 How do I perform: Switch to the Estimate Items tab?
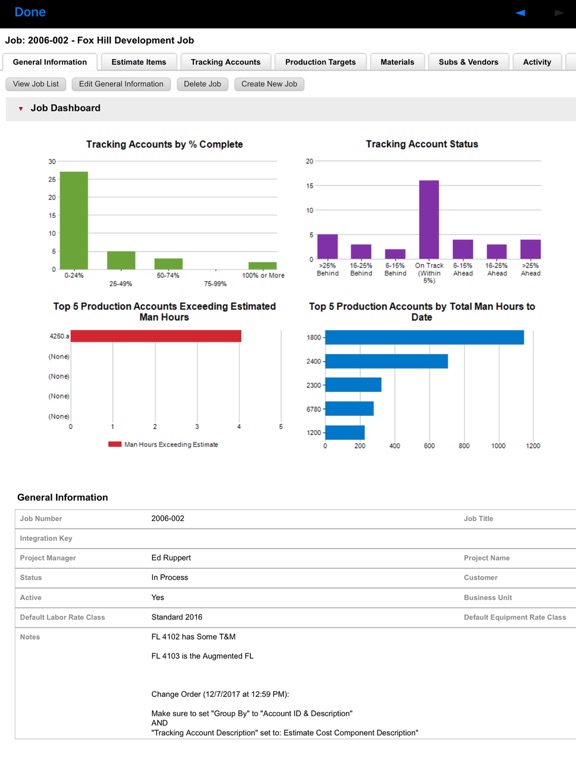[139, 62]
